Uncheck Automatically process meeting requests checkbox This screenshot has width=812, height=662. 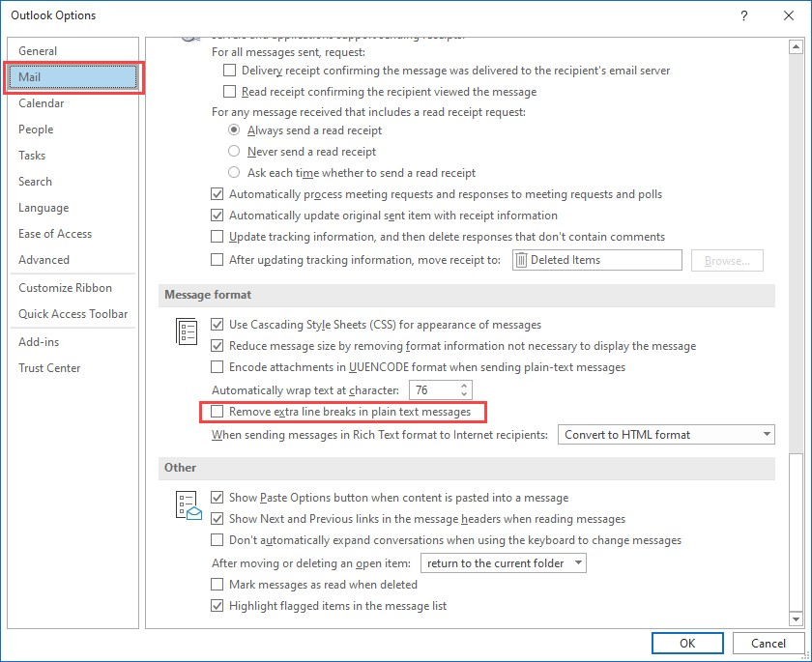click(217, 194)
